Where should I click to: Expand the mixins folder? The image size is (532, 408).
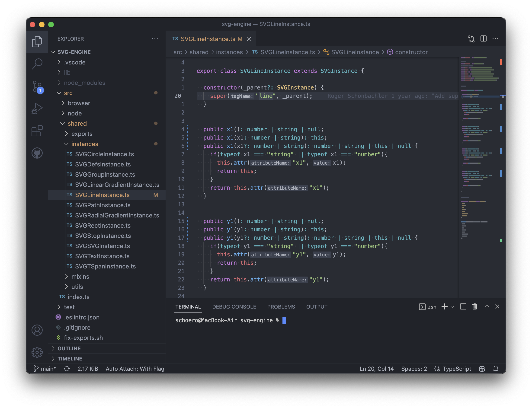(80, 277)
